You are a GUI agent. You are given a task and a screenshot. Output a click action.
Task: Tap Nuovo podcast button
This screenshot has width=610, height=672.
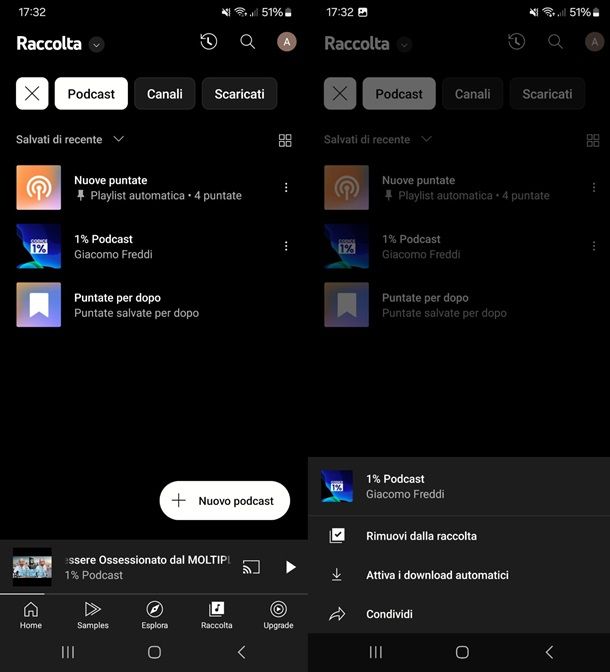[225, 501]
